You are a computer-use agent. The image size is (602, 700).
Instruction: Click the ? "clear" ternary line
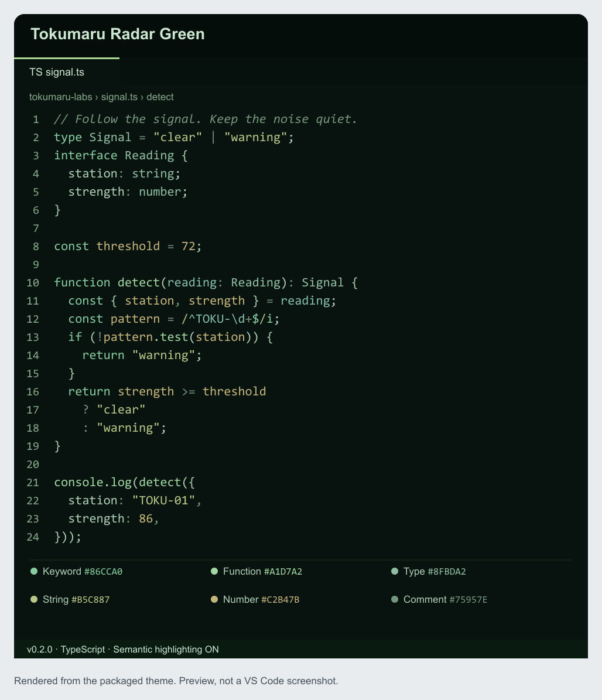click(114, 410)
